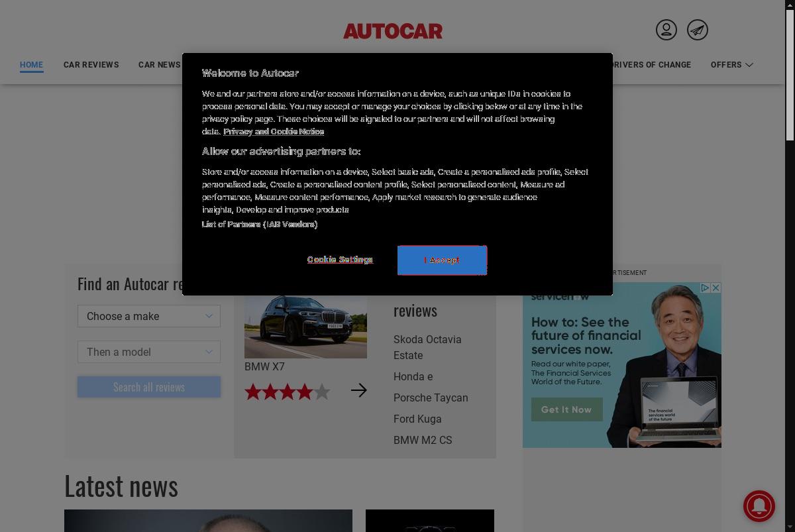Image resolution: width=795 pixels, height=532 pixels.
Task: Expand the Offers menu chevron
Action: pyautogui.click(x=749, y=65)
